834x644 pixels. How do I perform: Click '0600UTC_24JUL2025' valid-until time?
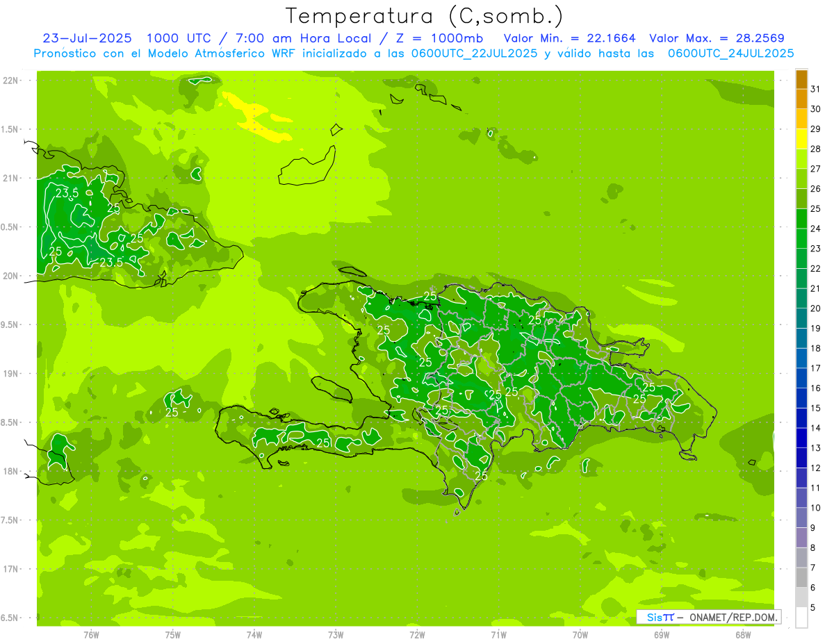[730, 53]
